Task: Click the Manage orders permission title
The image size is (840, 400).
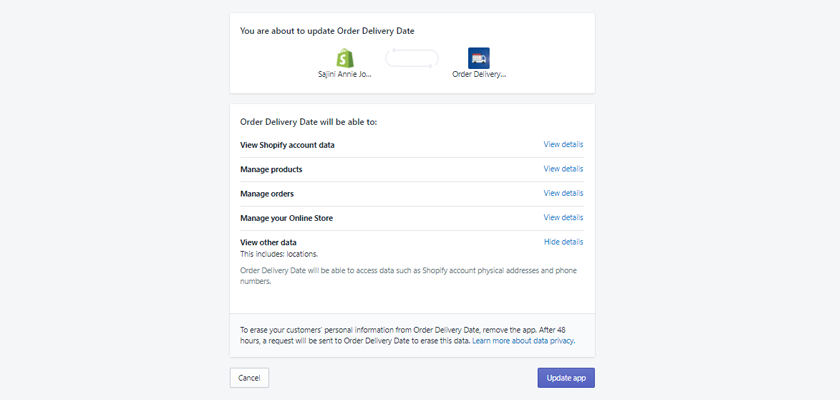Action: [267, 193]
